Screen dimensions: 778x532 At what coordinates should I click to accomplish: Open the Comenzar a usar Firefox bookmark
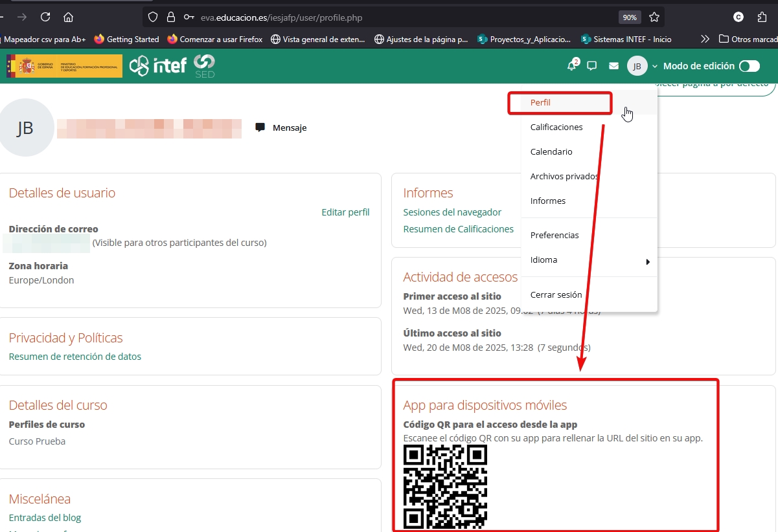coord(215,39)
